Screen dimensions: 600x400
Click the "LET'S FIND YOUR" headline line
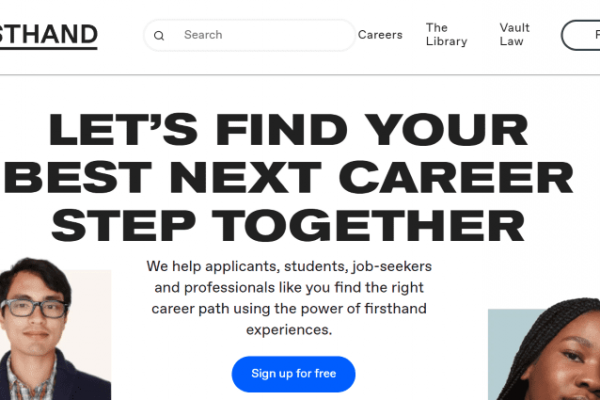click(289, 130)
